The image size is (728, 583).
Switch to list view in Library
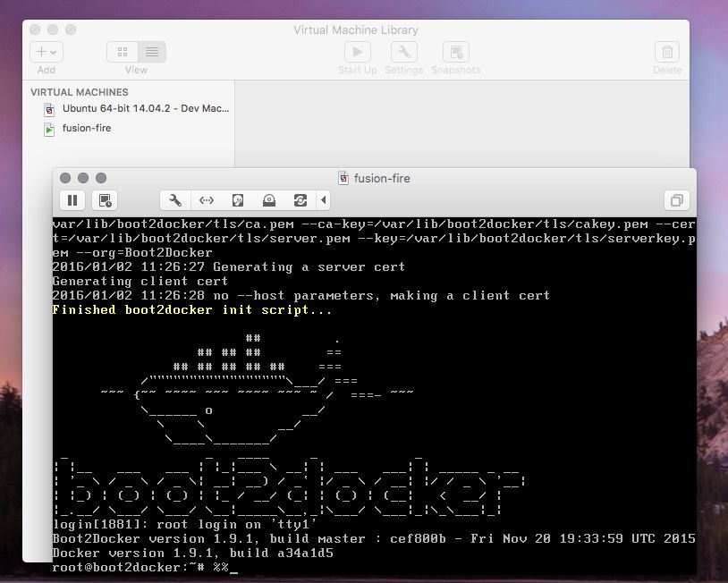[x=152, y=52]
